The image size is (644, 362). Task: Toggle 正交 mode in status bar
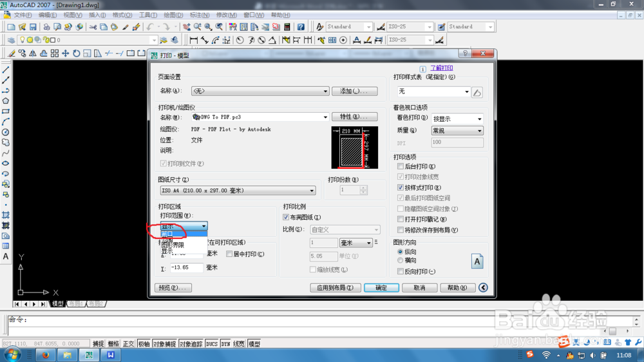click(129, 344)
